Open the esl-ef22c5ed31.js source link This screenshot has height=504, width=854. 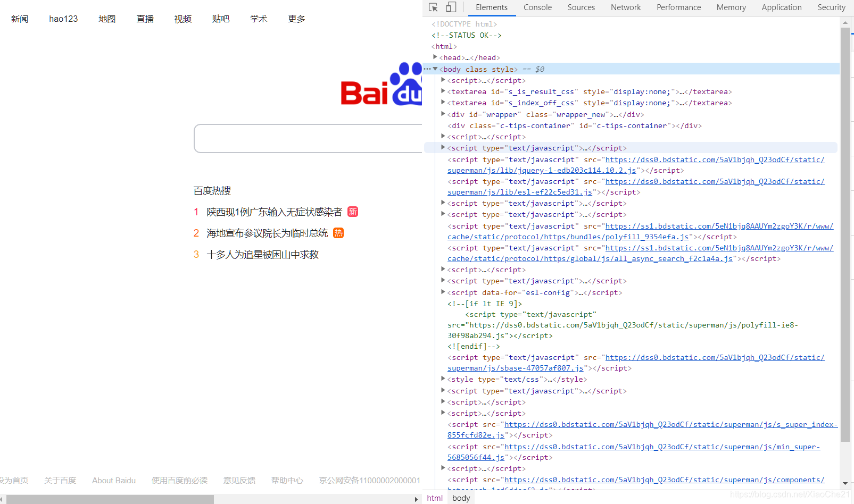[x=520, y=192]
